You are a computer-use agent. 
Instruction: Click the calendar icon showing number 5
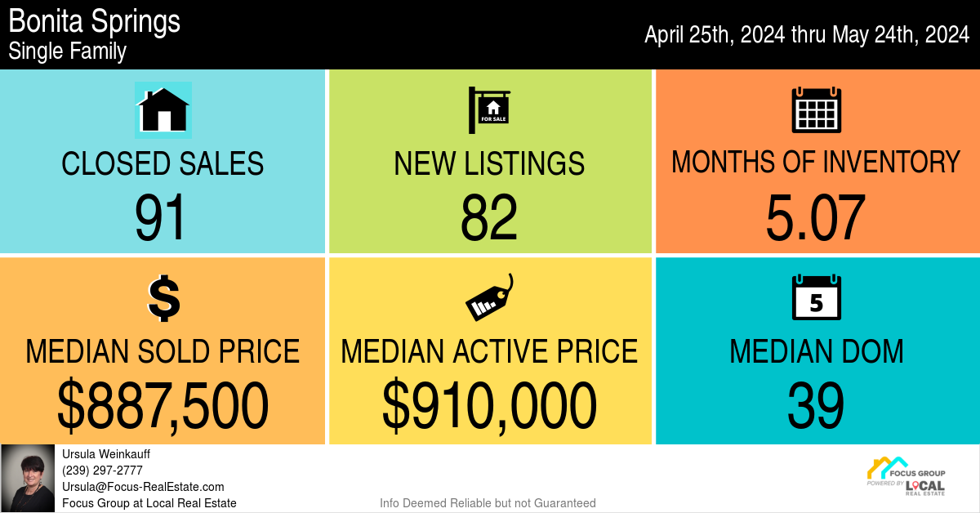[x=817, y=297]
